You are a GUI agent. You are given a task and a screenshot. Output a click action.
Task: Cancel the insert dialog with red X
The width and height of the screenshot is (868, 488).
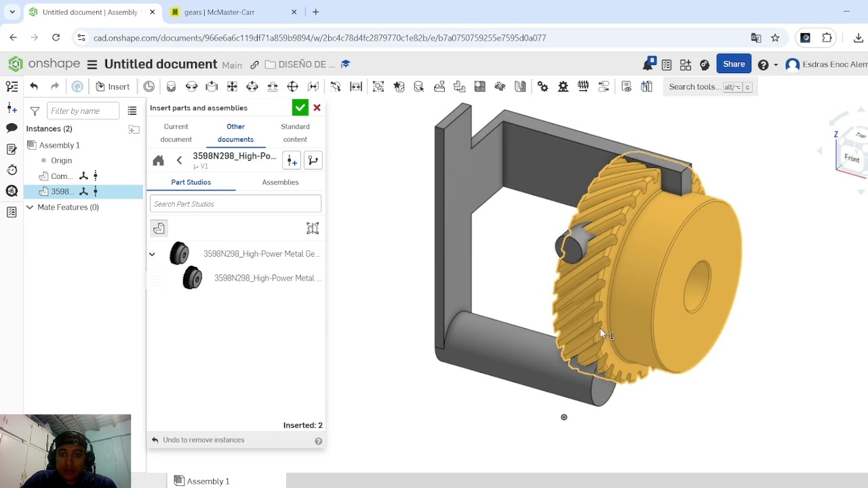317,108
